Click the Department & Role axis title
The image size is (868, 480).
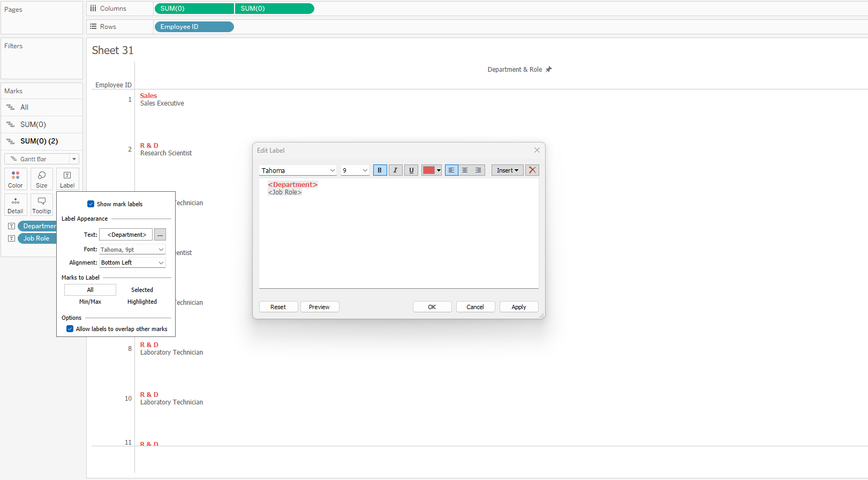tap(515, 70)
